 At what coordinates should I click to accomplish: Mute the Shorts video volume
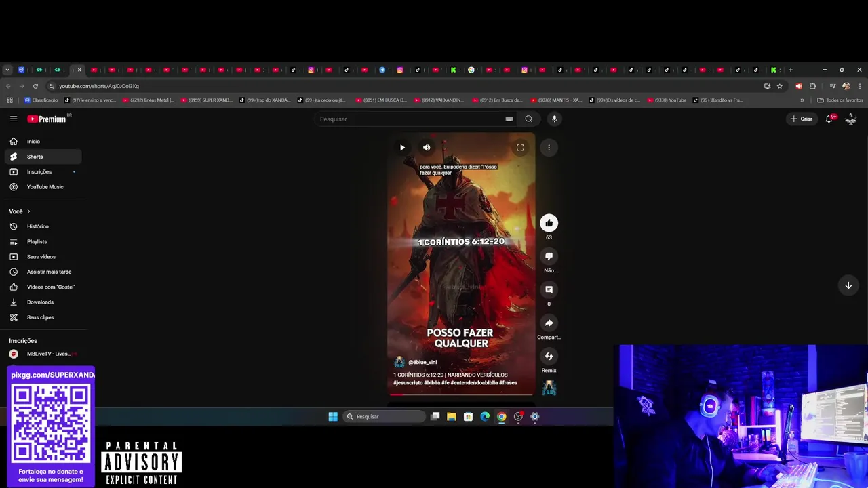coord(427,147)
